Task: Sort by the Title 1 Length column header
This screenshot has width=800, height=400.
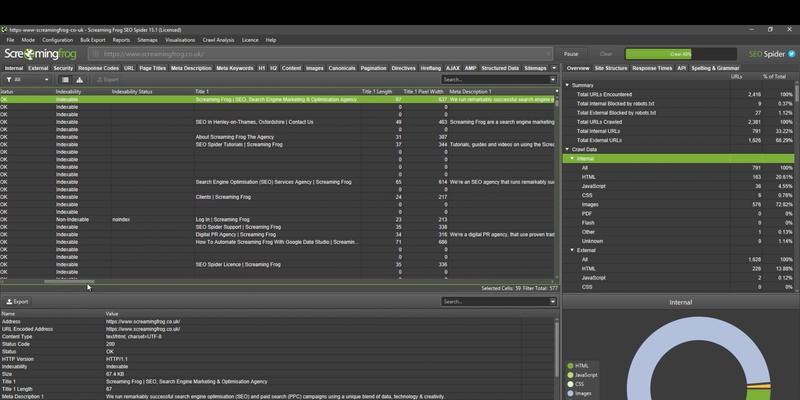Action: [x=377, y=92]
